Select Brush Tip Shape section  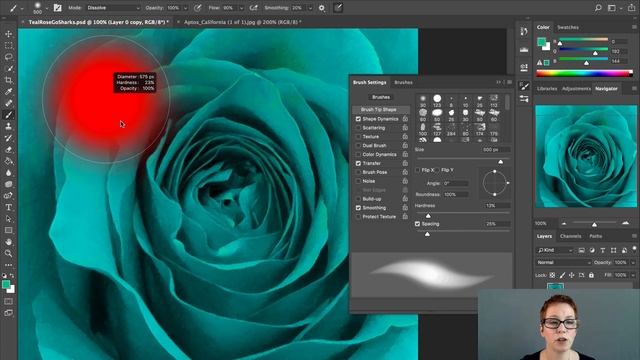click(379, 109)
